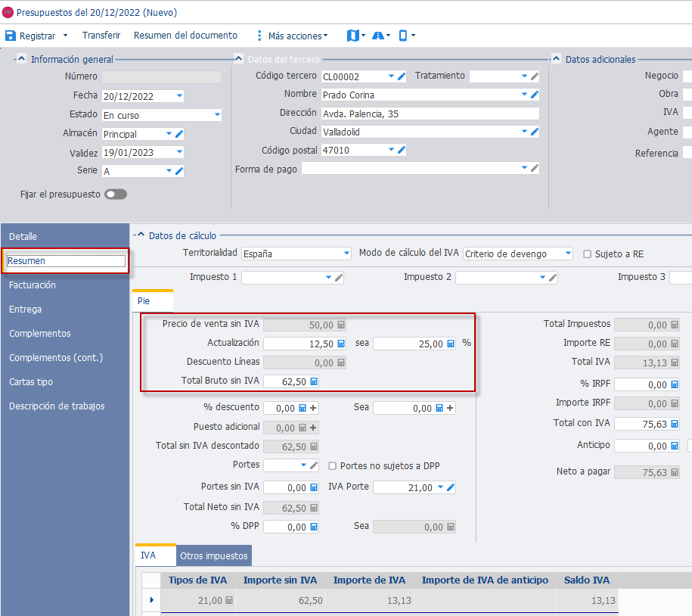Open calculator icon for Total con IVA
This screenshot has height=616, width=692.
pyautogui.click(x=675, y=424)
